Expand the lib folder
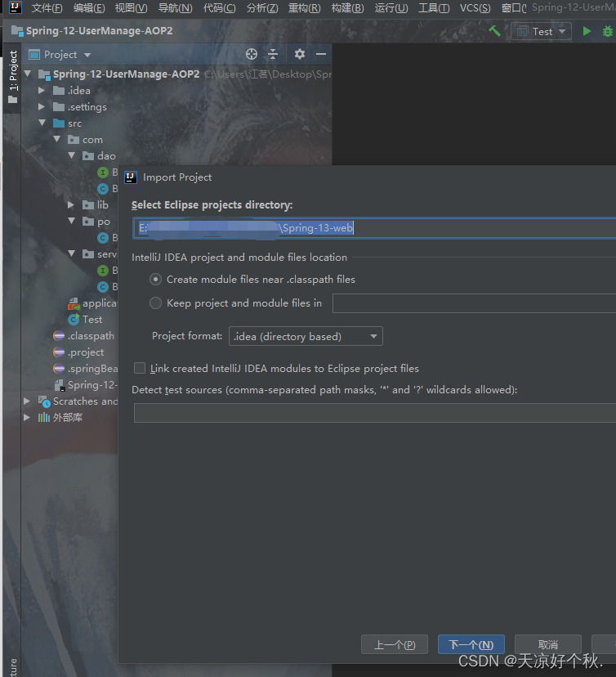This screenshot has width=616, height=677. coord(72,204)
